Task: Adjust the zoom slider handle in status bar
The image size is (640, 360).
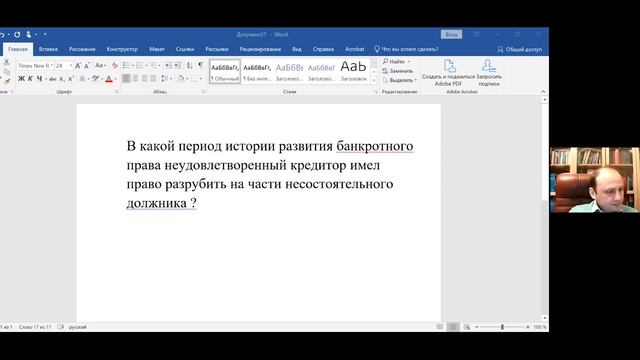Action: 502,327
